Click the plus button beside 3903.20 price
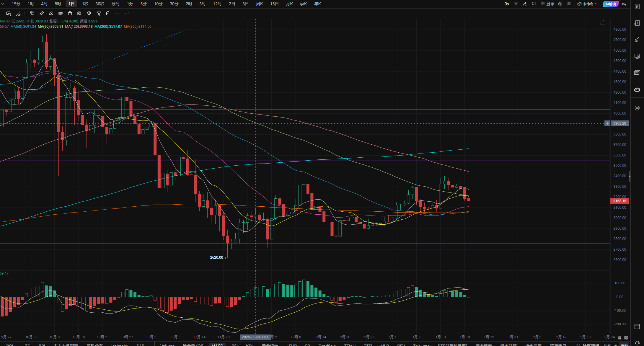The width and height of the screenshot is (644, 346). click(x=607, y=123)
